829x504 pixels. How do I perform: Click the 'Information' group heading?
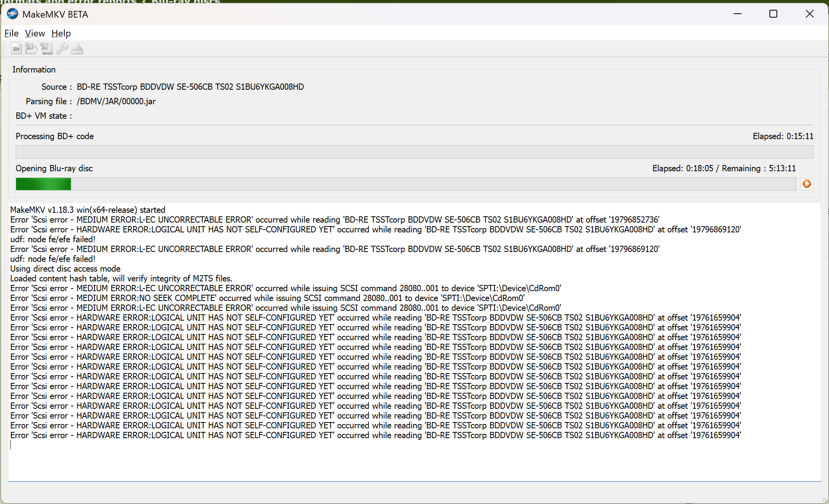(34, 69)
